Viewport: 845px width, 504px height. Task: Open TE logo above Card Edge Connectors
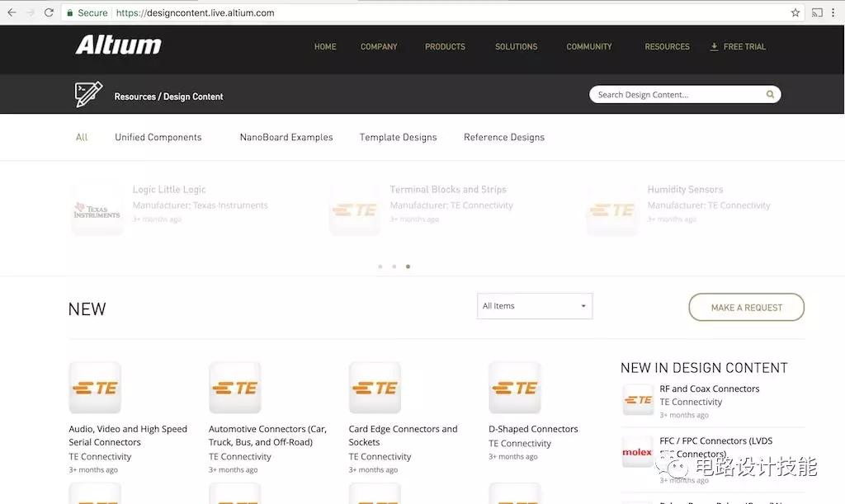[x=375, y=388]
